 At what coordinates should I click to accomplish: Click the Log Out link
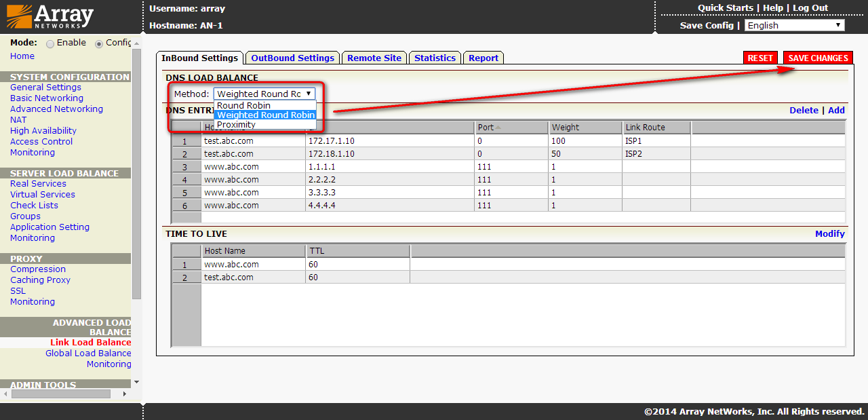pyautogui.click(x=810, y=7)
